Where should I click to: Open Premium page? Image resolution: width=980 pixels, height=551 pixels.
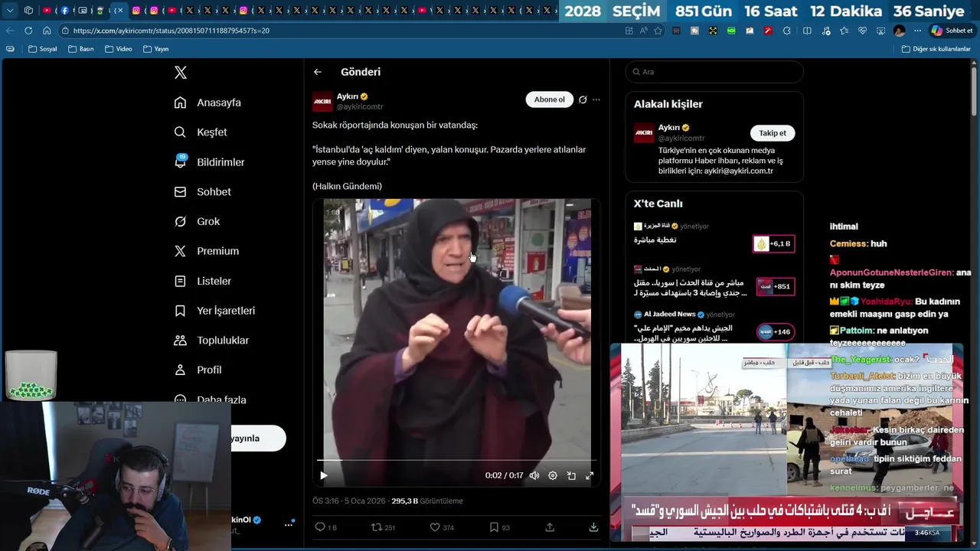pyautogui.click(x=207, y=251)
